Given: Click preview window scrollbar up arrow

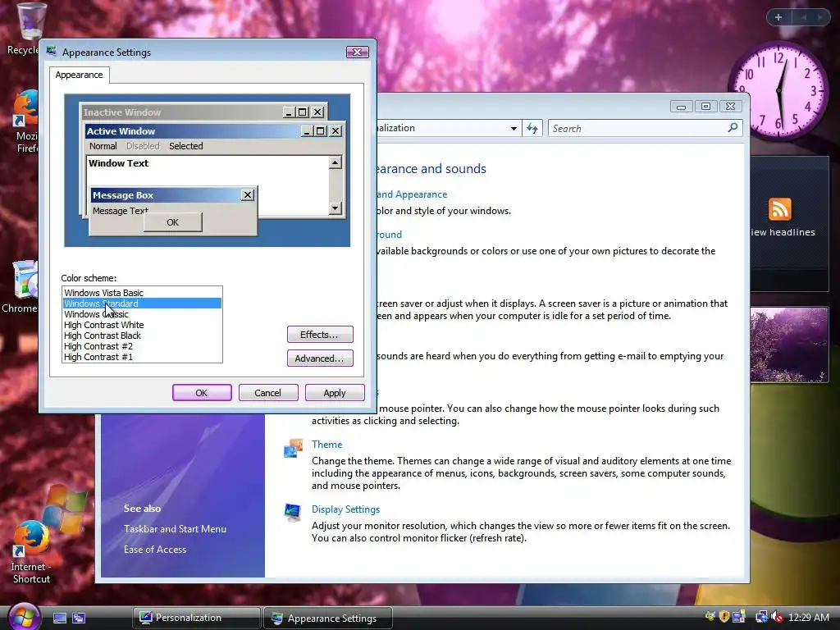Looking at the screenshot, I should pyautogui.click(x=336, y=162).
